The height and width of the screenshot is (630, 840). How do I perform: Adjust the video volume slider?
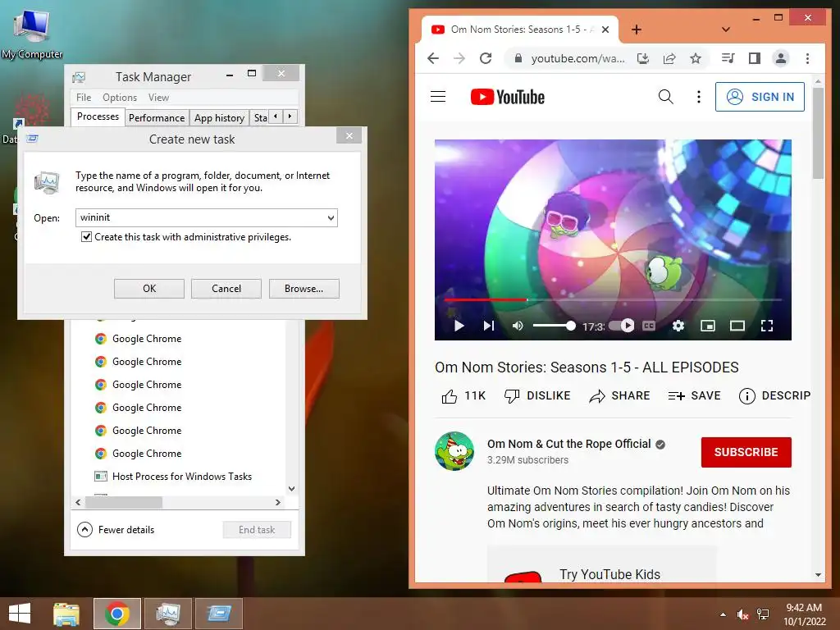(x=554, y=326)
